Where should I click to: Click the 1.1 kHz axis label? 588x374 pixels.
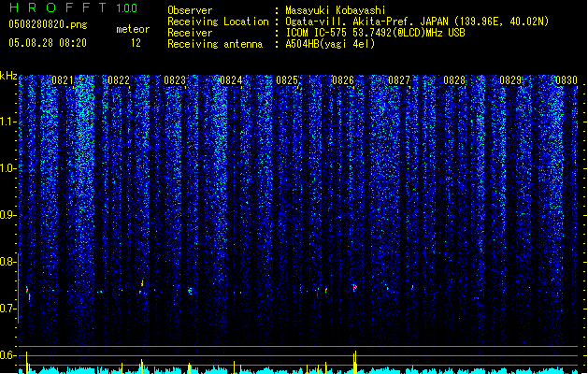[x=8, y=122]
